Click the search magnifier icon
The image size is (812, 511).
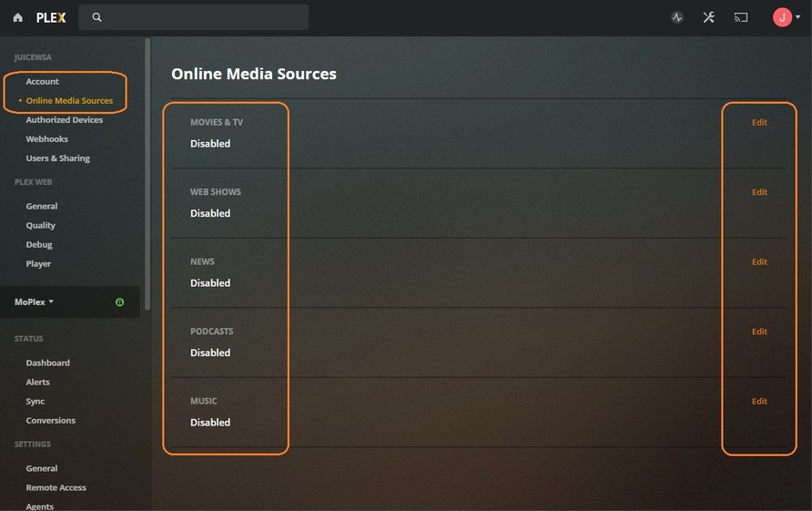(97, 17)
